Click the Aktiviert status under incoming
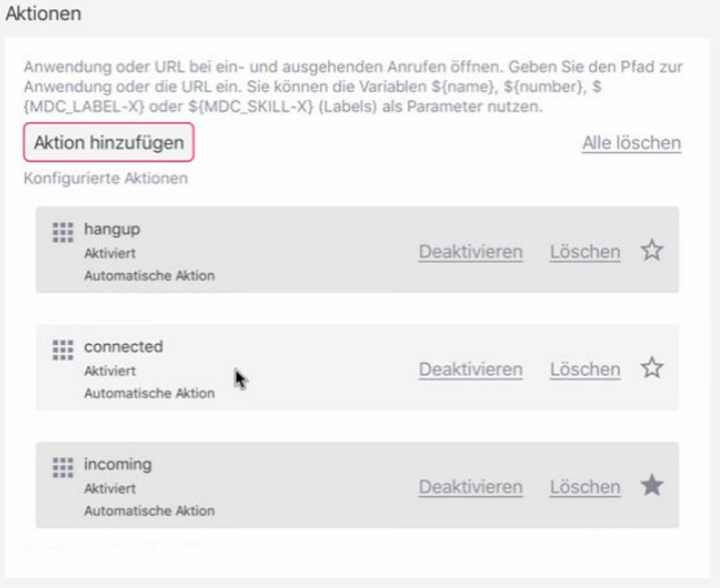This screenshot has height=588, width=720. coord(109,488)
